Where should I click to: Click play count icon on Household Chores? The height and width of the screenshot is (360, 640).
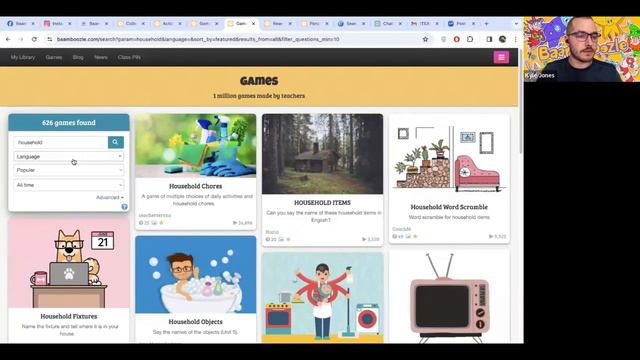coord(235,223)
